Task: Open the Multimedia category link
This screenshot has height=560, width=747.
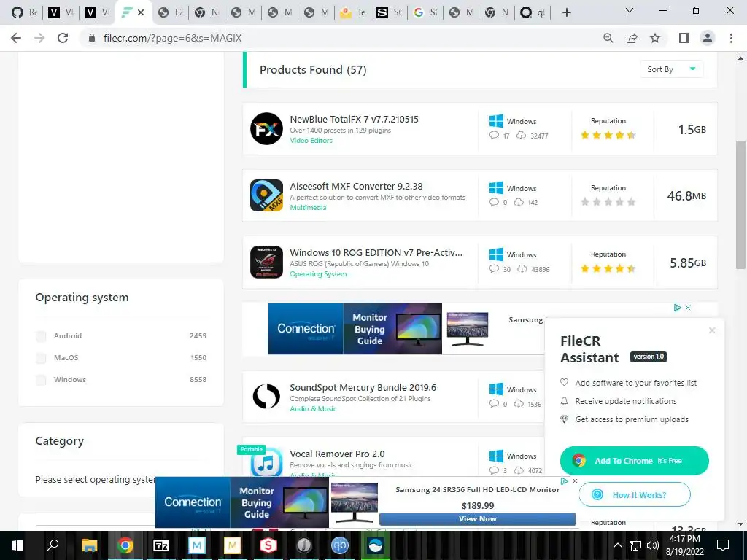Action: (309, 208)
